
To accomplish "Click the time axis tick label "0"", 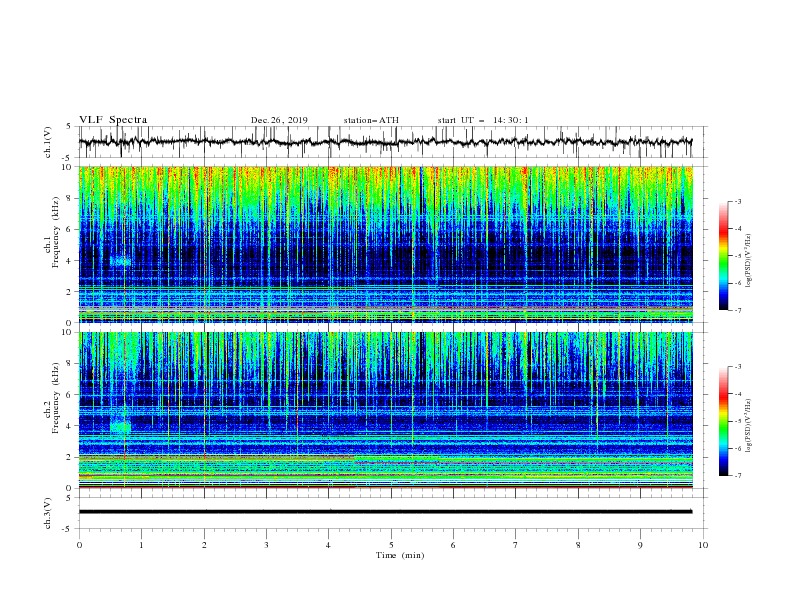I will point(79,545).
